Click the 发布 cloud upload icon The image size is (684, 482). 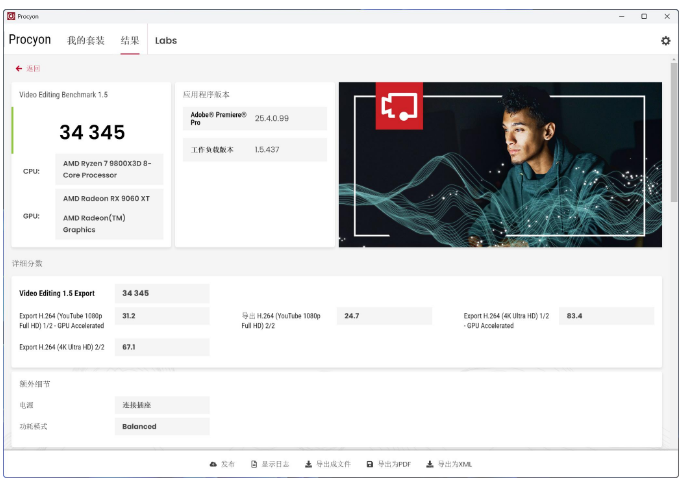[213, 464]
